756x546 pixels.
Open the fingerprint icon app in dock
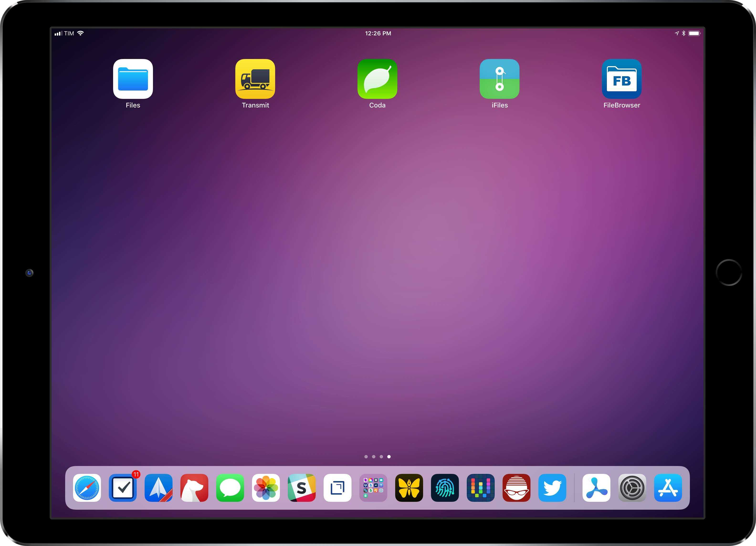point(445,488)
